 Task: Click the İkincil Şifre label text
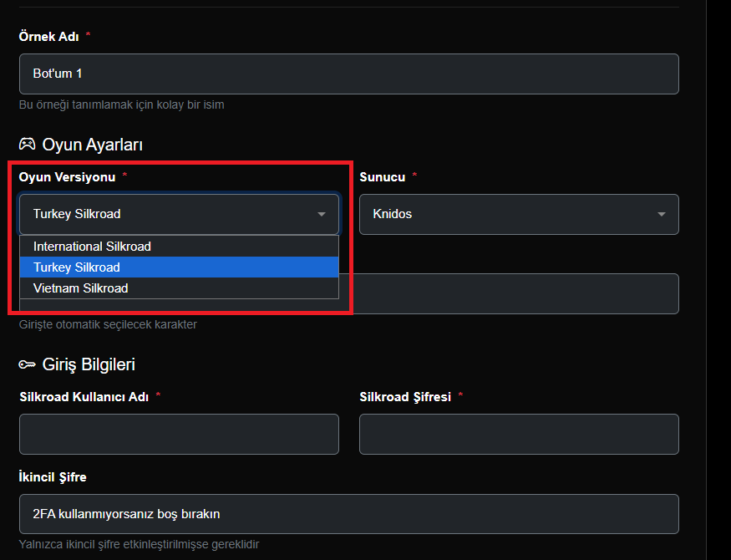tap(53, 477)
